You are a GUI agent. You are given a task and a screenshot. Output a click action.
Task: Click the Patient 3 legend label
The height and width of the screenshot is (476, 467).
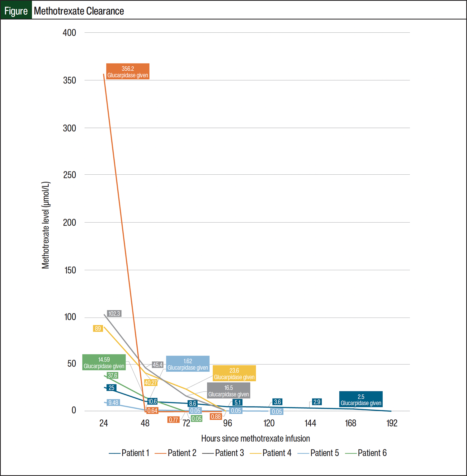[x=223, y=453]
